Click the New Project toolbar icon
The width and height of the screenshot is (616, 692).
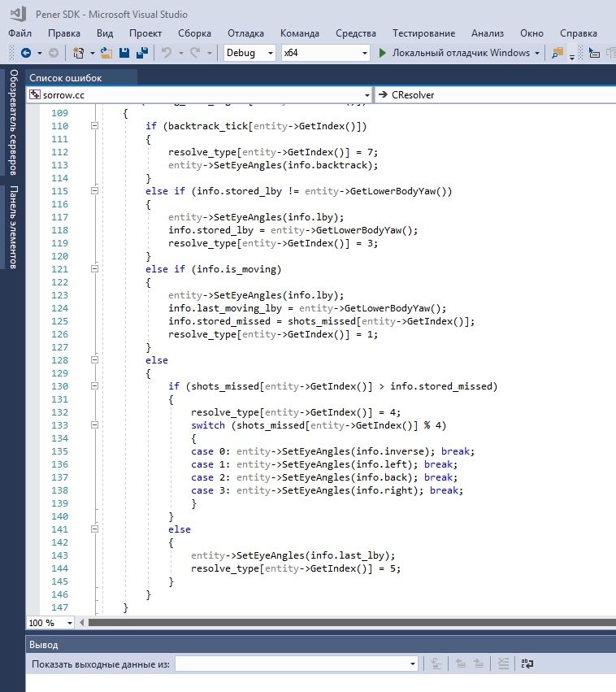coord(79,53)
